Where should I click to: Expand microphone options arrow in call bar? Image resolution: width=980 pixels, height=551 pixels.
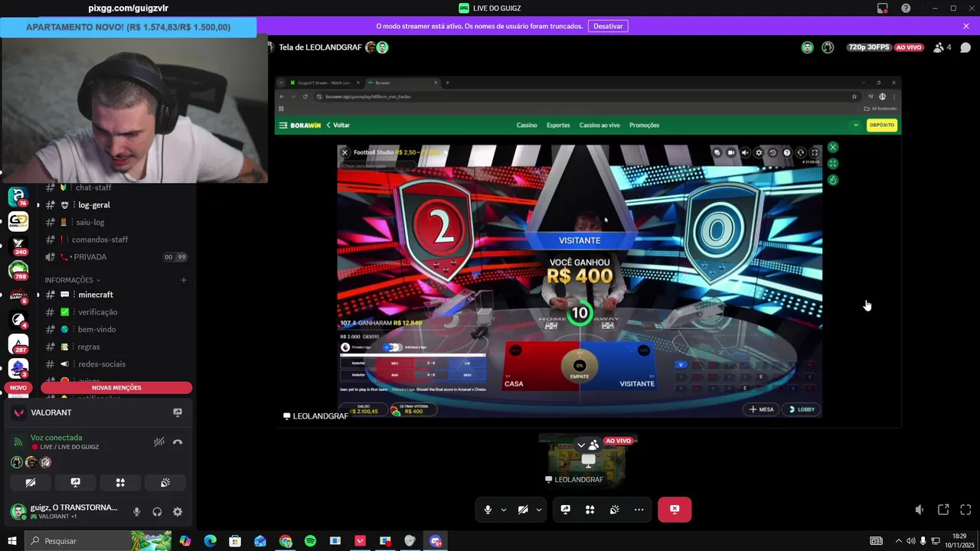pos(503,510)
